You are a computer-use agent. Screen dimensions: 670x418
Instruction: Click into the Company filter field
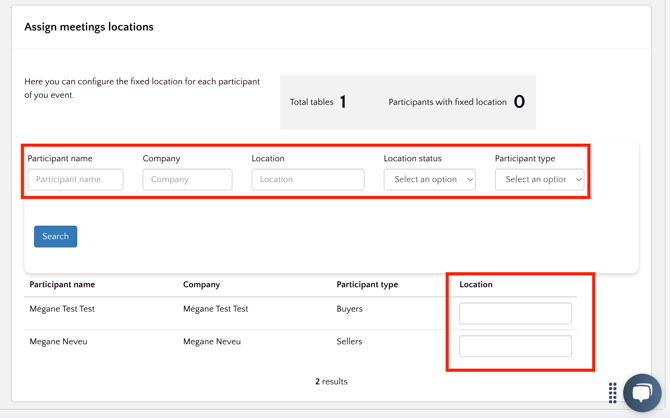tap(187, 180)
